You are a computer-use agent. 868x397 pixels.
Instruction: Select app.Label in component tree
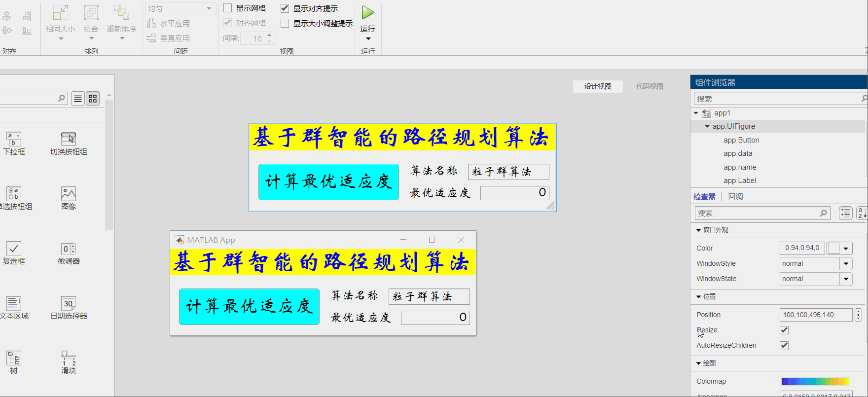click(740, 180)
